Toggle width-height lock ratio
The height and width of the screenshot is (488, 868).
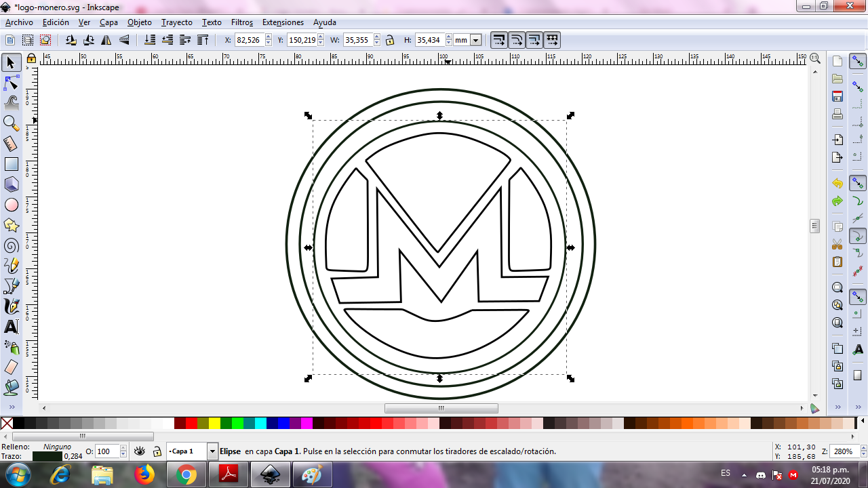pos(390,40)
